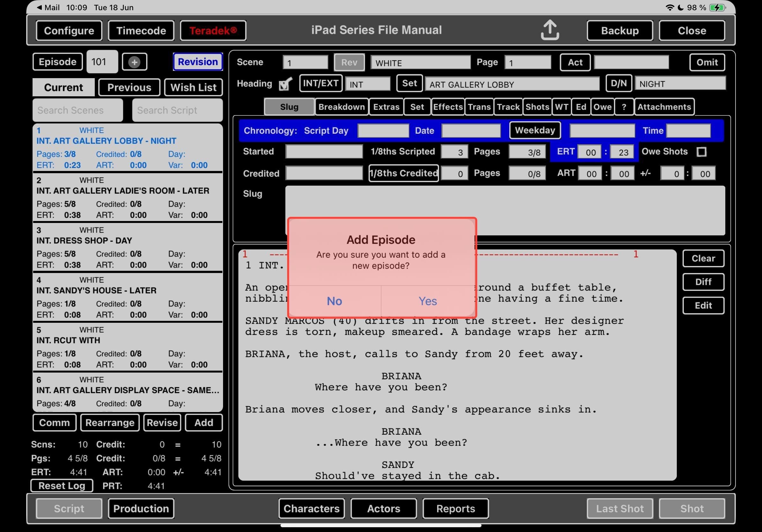Viewport: 762px width, 532px height.
Task: Tap the Wi-Fi status icon
Action: coord(670,8)
